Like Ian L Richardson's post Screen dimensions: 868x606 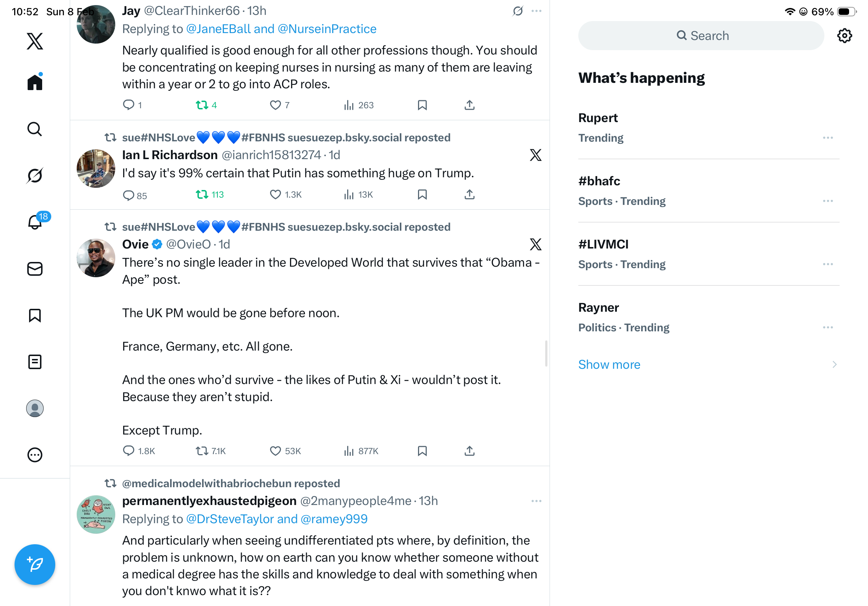[x=275, y=195]
